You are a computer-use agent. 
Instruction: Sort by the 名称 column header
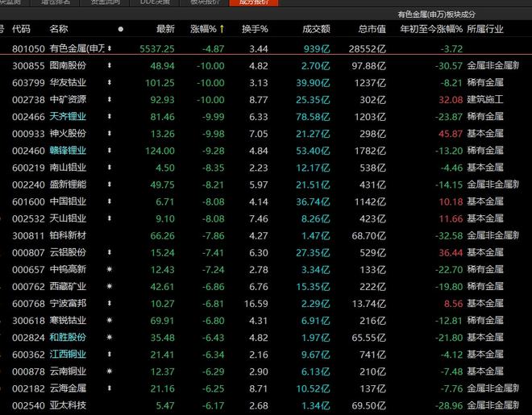point(59,29)
